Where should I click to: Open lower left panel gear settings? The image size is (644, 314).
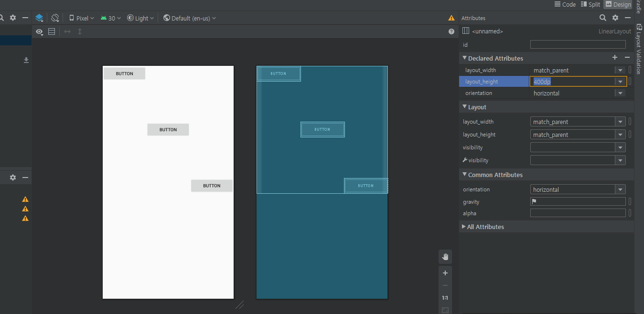pos(13,178)
